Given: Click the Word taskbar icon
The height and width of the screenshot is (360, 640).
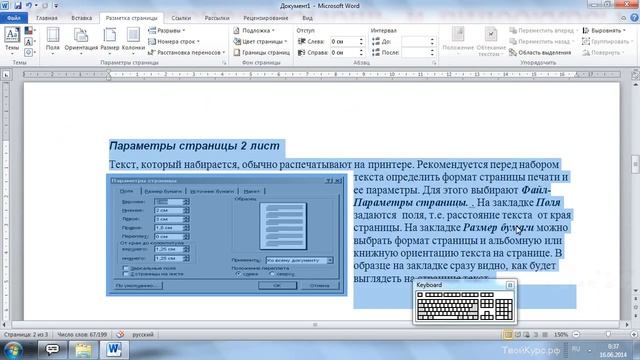Looking at the screenshot, I should pyautogui.click(x=114, y=350).
